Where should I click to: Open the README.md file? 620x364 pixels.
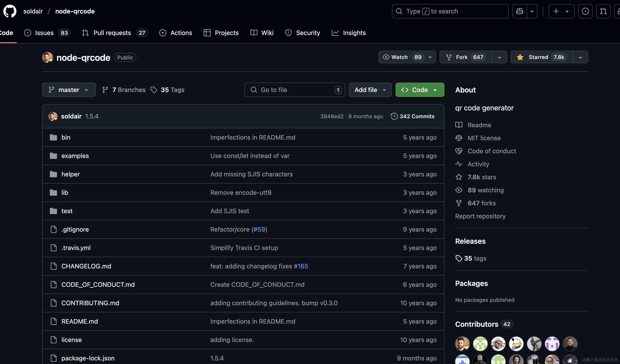[79, 321]
